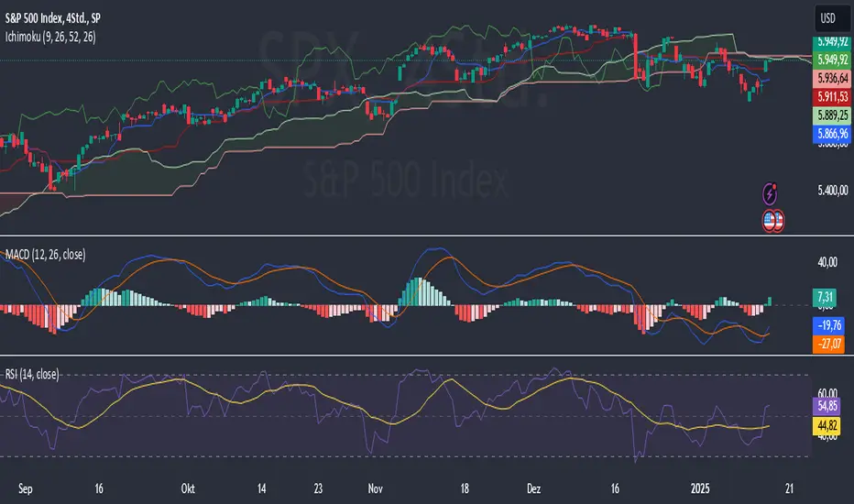Select the RSI (14, close) indicator legend

click(32, 374)
